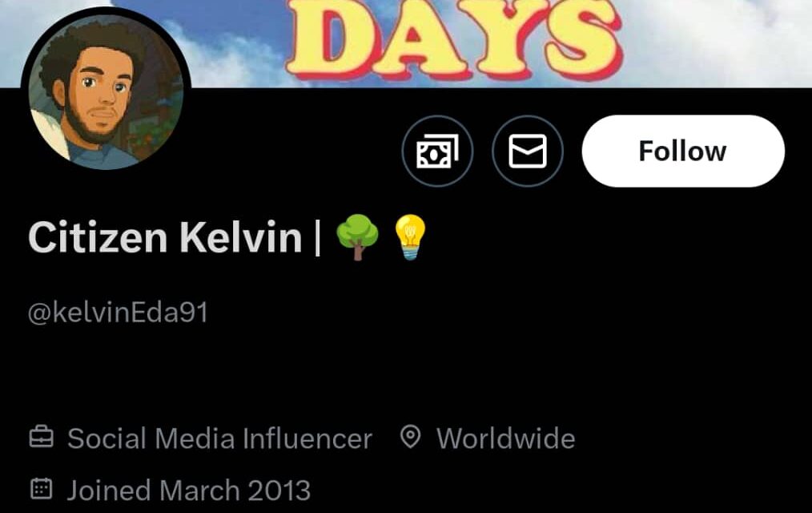Select the Citizen Kelvin display name

pos(165,237)
